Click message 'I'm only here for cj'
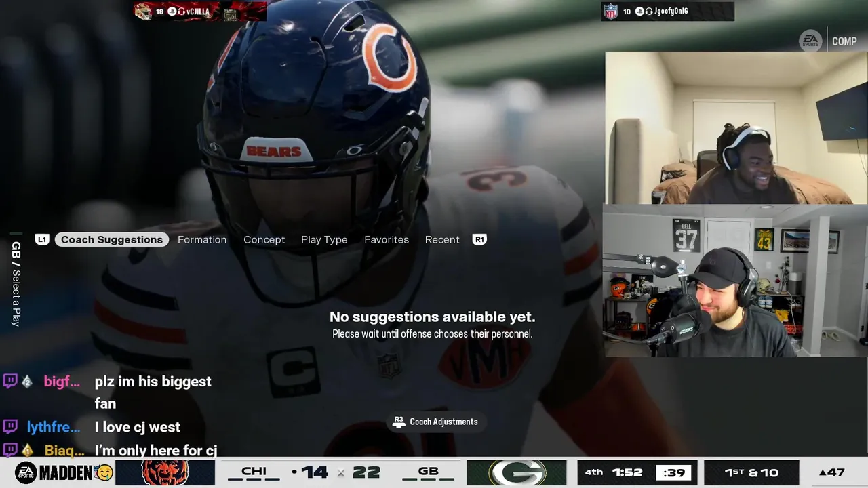Viewport: 868px width, 488px height. tap(156, 451)
